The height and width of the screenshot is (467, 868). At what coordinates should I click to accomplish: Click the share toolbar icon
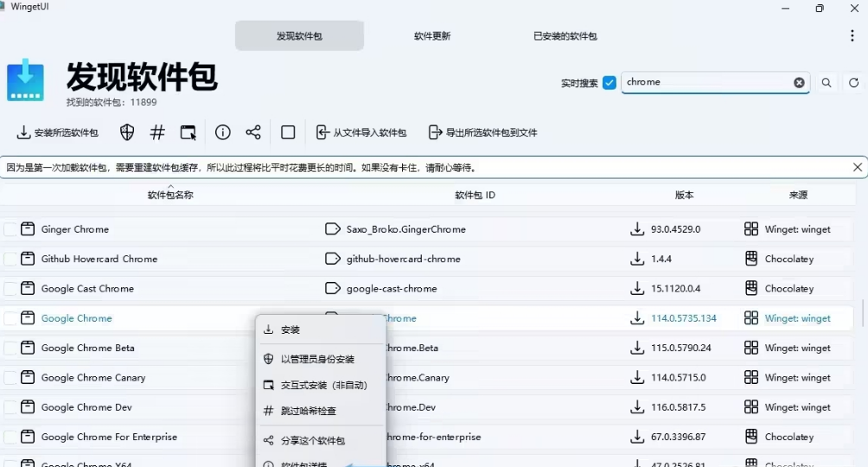(253, 132)
